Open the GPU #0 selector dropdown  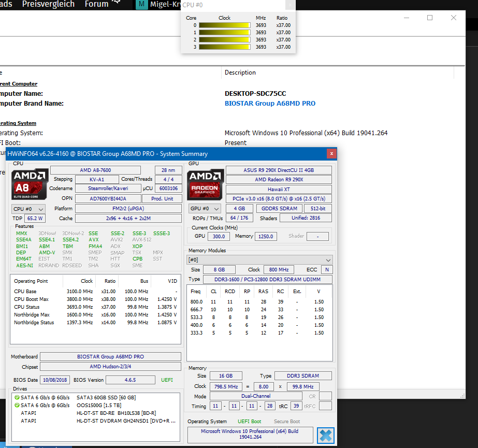point(204,209)
